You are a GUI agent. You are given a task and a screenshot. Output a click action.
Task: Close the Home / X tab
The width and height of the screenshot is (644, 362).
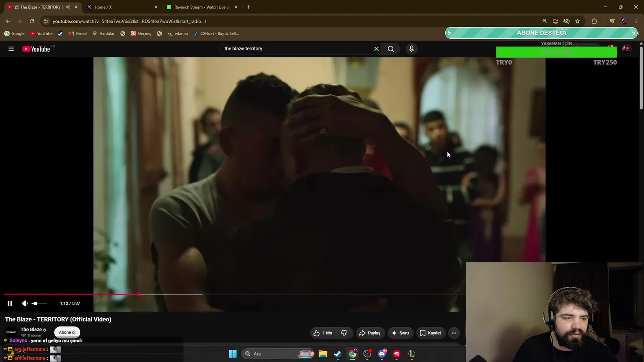click(x=156, y=7)
